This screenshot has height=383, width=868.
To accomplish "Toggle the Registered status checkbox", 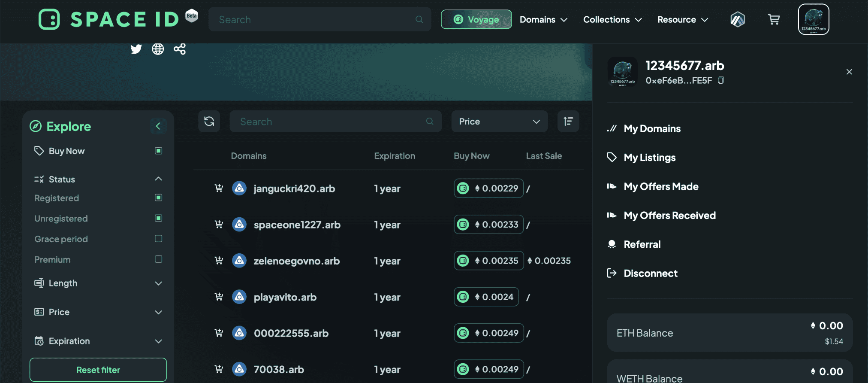I will [x=158, y=198].
